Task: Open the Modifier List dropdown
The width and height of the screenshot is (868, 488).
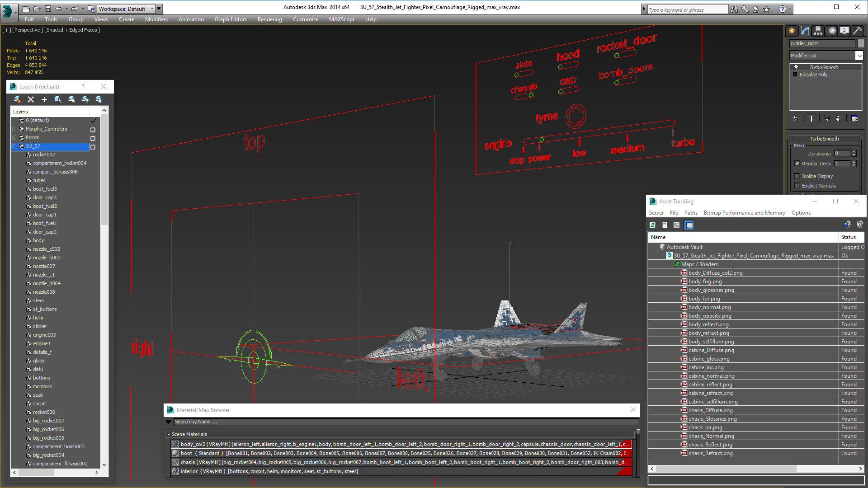Action: point(859,56)
